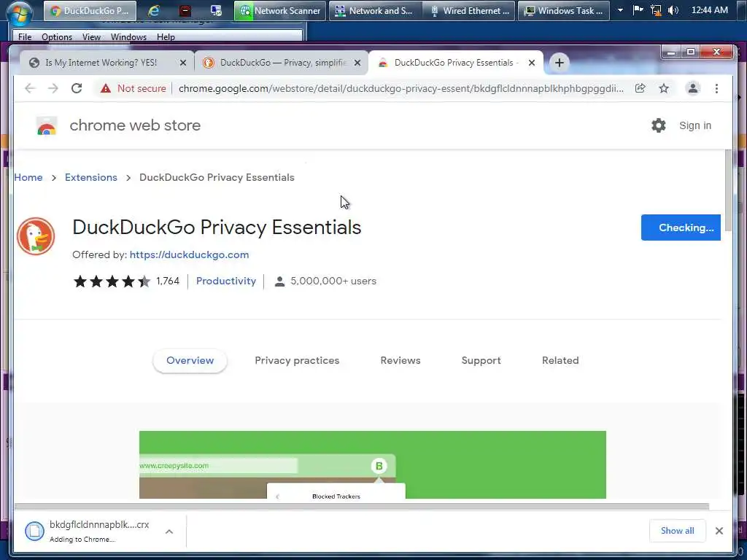
Task: Click Show all downloads
Action: pos(677,531)
